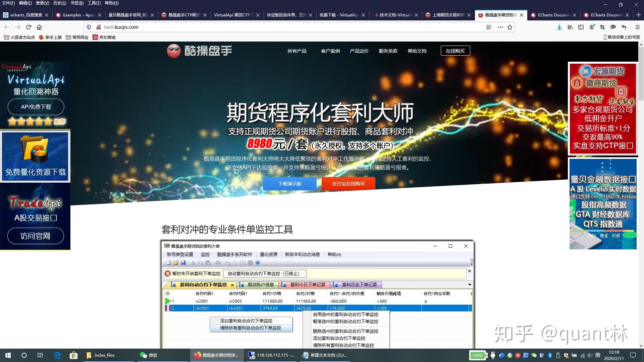The image size is (644, 362).
Task: Click API免费下载 in VirtualApi ad
Action: pyautogui.click(x=36, y=107)
